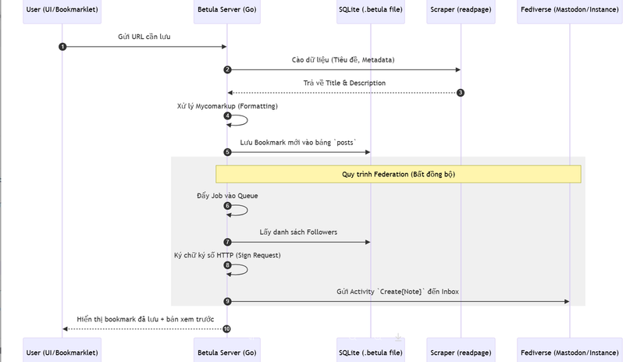644x362 pixels.
Task: Click the faint download icon above the bottom SQLite box
Action: pos(398,338)
